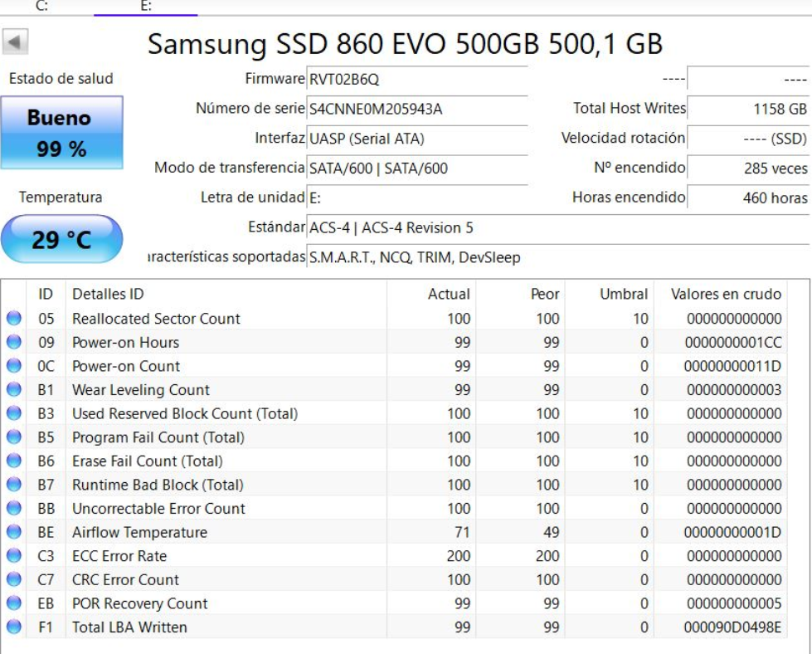Click ECC Error Rate actual value 200
The width and height of the screenshot is (812, 654).
pyautogui.click(x=459, y=556)
